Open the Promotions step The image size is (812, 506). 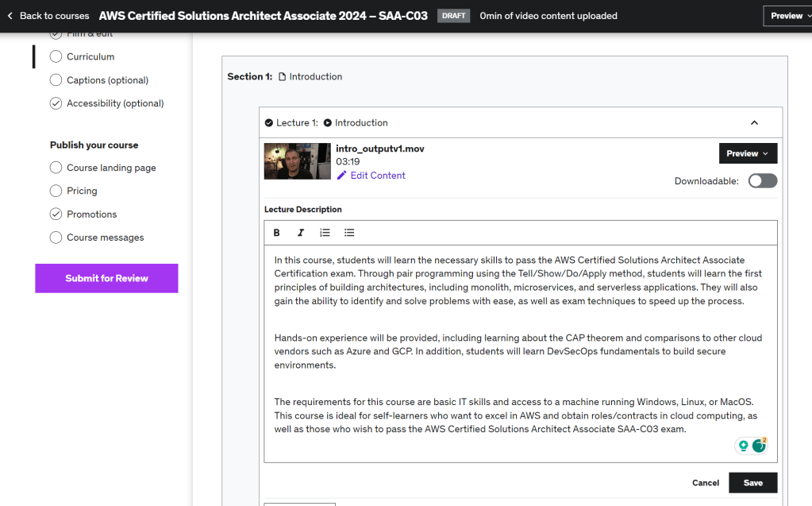(x=83, y=214)
